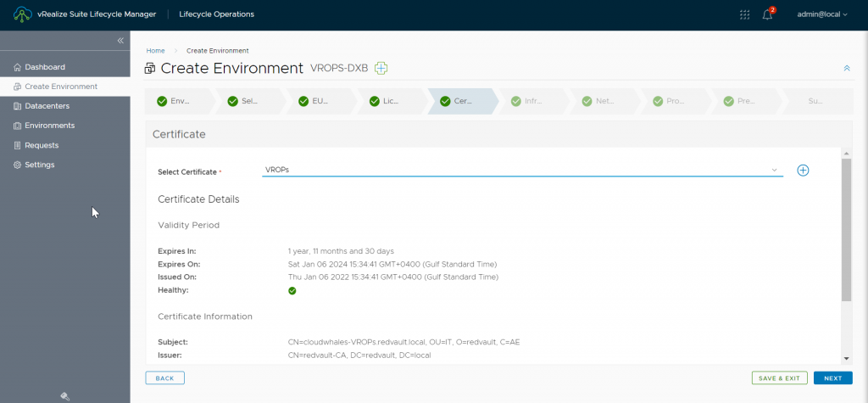Click the Subject value CN=cloudwhales-VROPs.redvault.local
Image resolution: width=868 pixels, height=403 pixels.
356,342
